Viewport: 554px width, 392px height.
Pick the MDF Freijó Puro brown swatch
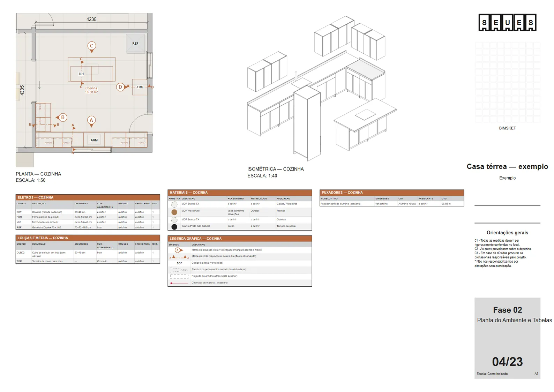[x=174, y=212]
